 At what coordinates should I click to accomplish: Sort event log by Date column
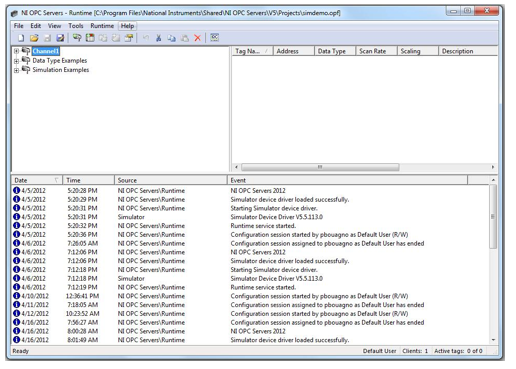[37, 180]
